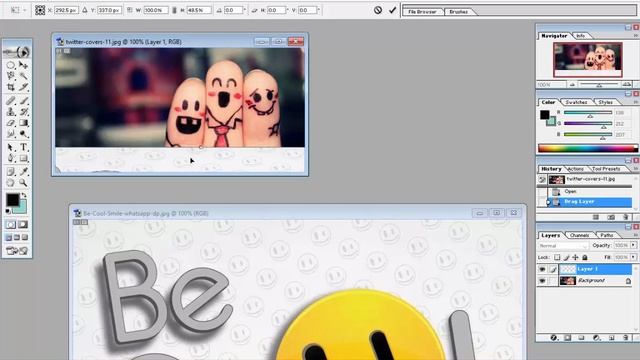Switch to the Actions tab
640x360 pixels.
pyautogui.click(x=576, y=169)
